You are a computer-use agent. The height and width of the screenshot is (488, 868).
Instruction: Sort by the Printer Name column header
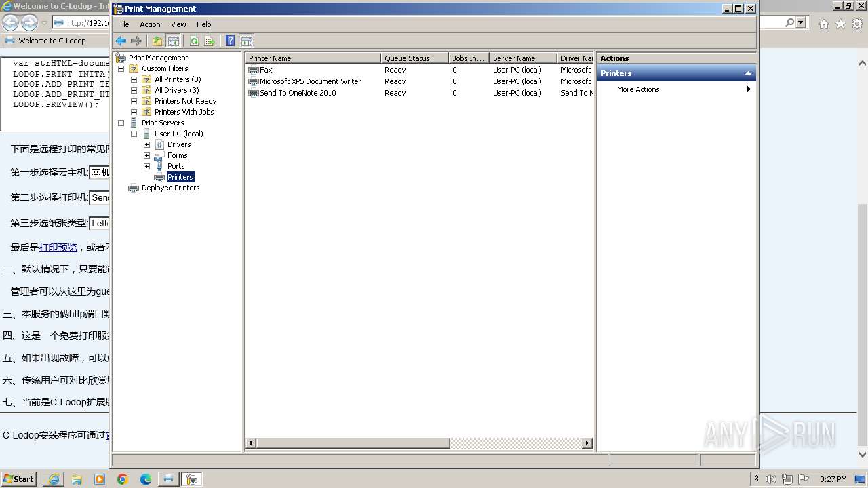point(313,58)
